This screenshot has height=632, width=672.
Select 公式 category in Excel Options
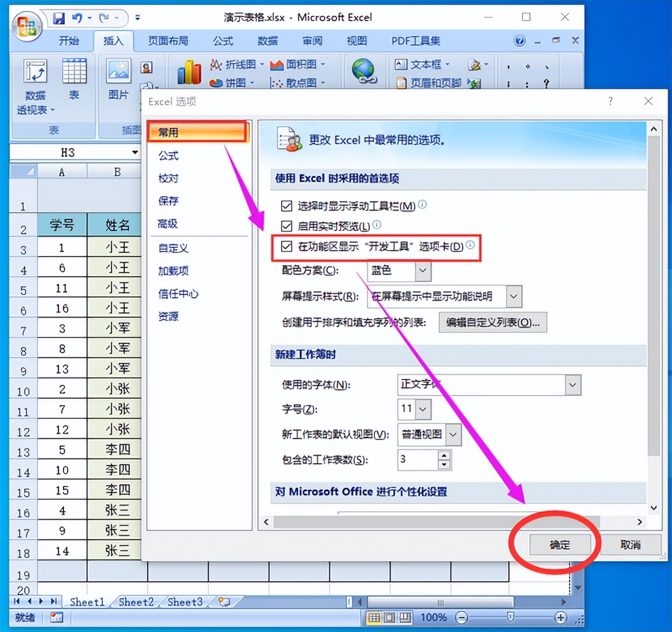point(169,155)
